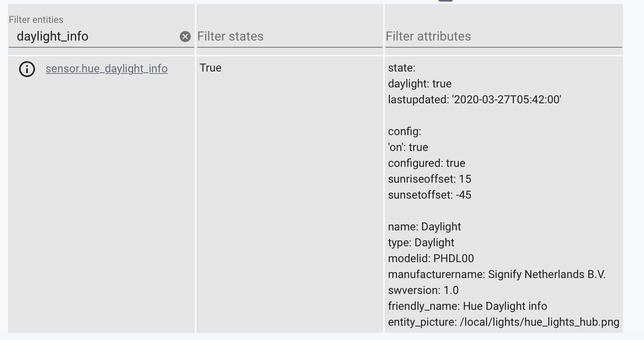Open info for sensor.hue_daylight_info
This screenshot has width=644, height=340.
[27, 69]
